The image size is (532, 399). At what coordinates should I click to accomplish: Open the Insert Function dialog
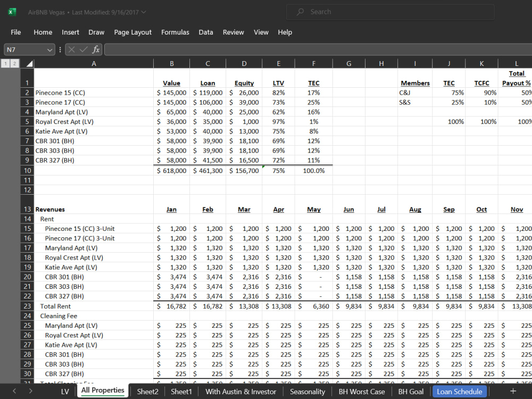[x=96, y=49]
